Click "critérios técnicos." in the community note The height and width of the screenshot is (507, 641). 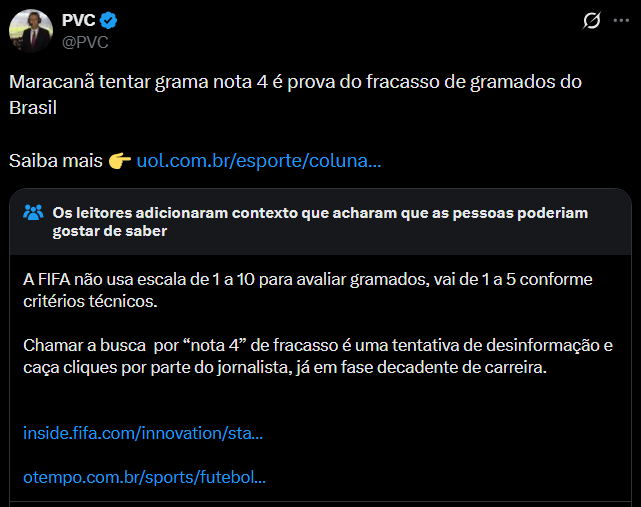(90, 300)
